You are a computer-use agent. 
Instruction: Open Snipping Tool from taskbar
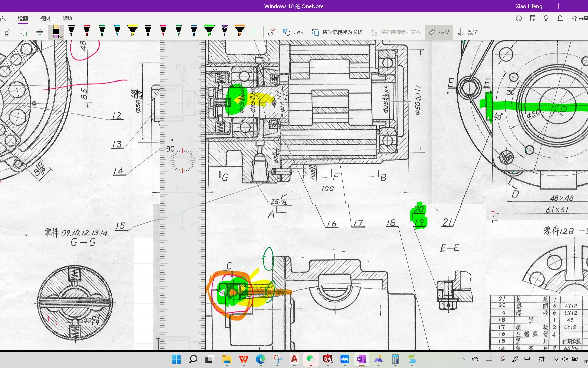click(277, 359)
